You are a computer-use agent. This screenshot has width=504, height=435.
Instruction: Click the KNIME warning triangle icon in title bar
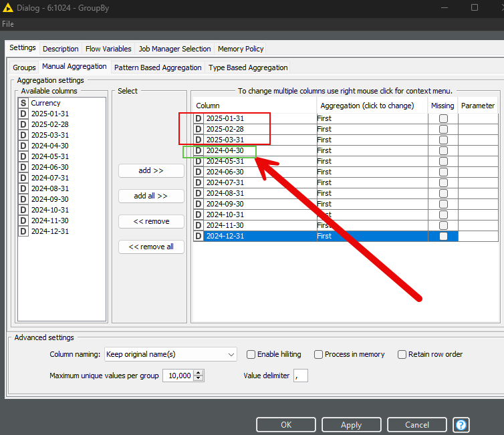click(x=7, y=7)
